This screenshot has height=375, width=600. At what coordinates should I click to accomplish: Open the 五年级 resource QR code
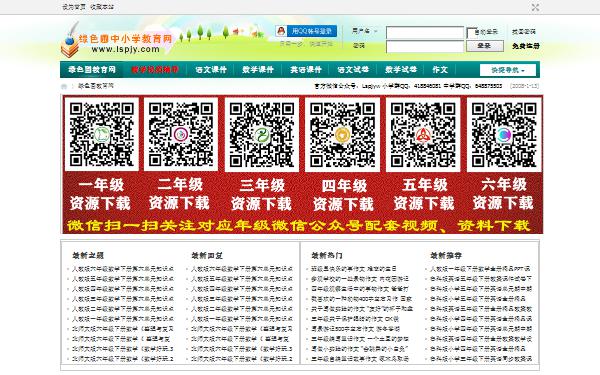coord(423,135)
